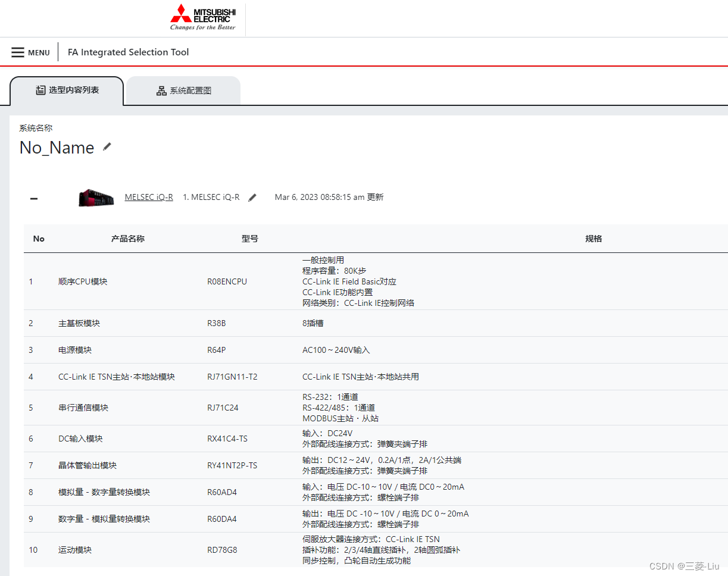Select CC-Link IE TSN主站·本地站模块 name
Viewport: 728px width, 576px height.
117,377
